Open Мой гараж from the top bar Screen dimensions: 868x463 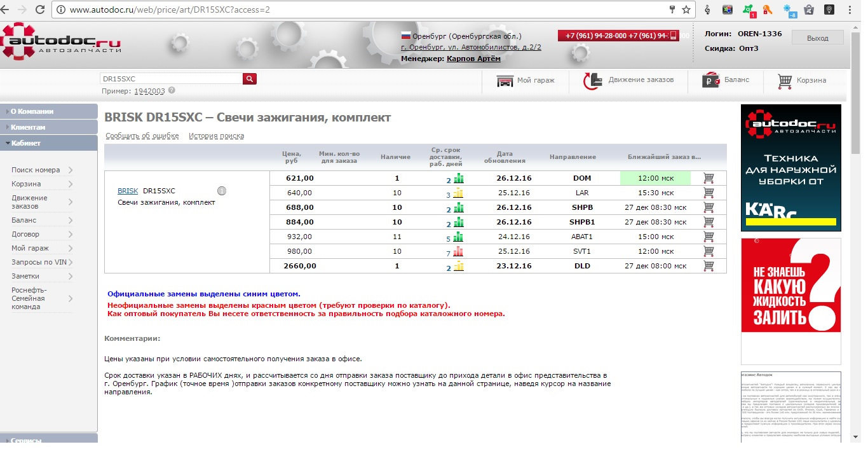(x=526, y=81)
